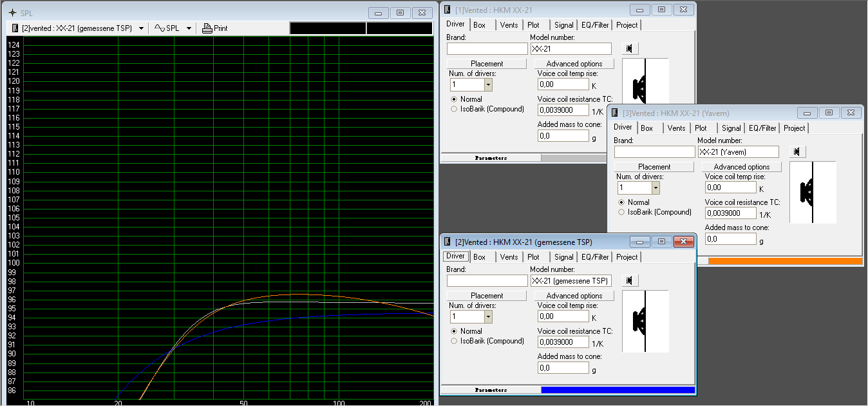Click speaker icon next to XX-21 (gemessene TSP)
868x406 pixels.
click(x=630, y=280)
